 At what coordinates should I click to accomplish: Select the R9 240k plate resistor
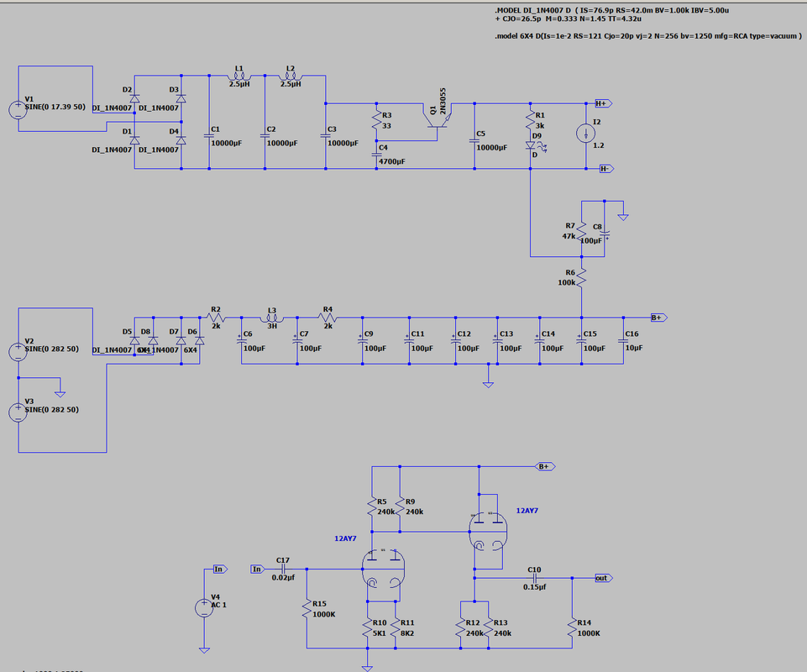click(x=400, y=507)
